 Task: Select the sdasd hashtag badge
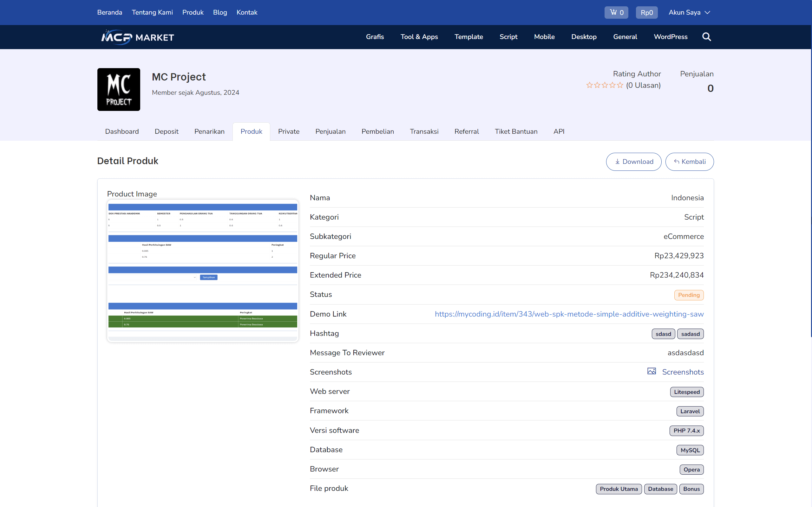663,334
